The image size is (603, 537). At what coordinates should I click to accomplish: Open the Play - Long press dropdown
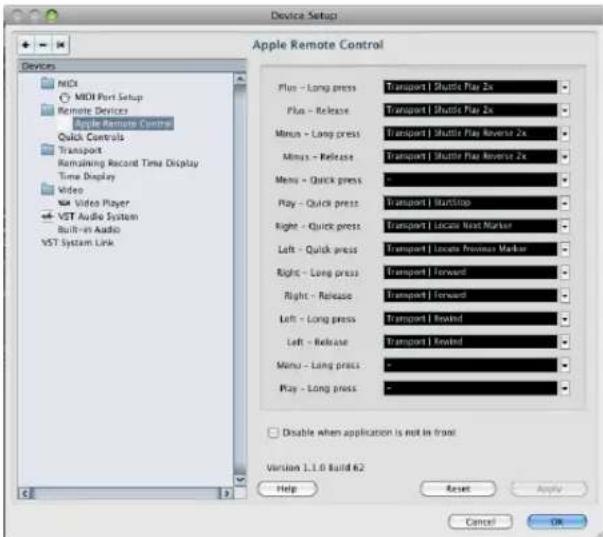click(564, 388)
